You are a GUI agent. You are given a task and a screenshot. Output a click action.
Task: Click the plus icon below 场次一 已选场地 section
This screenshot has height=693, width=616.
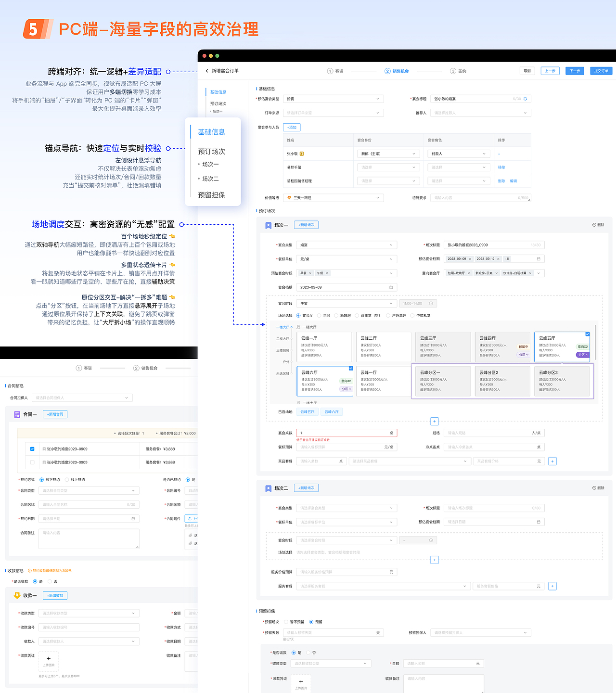point(434,422)
